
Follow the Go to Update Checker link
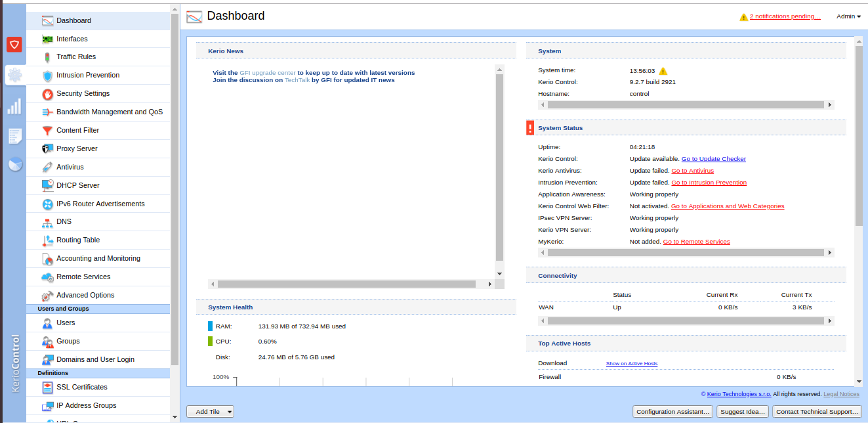pos(714,159)
